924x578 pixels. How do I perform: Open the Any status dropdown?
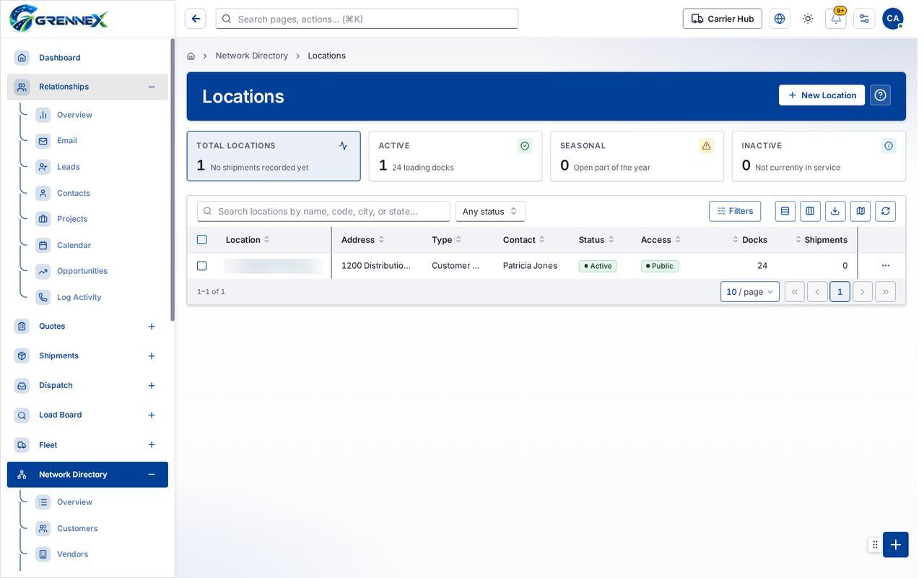[490, 211]
